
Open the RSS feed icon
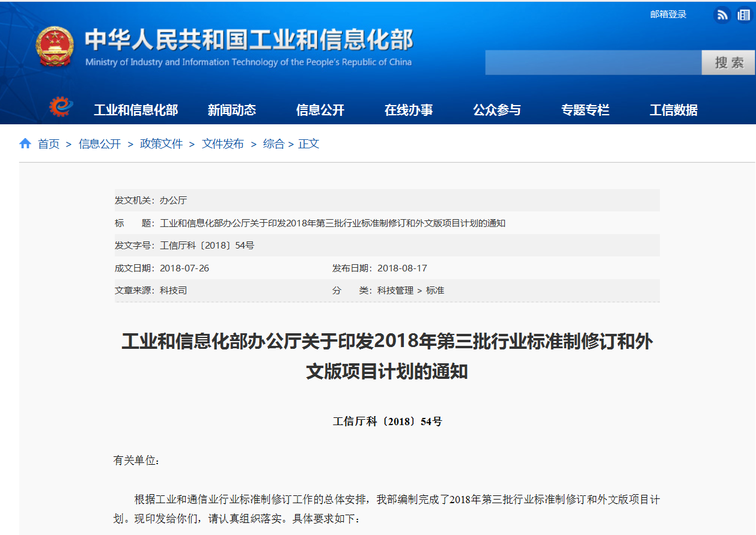click(x=722, y=15)
